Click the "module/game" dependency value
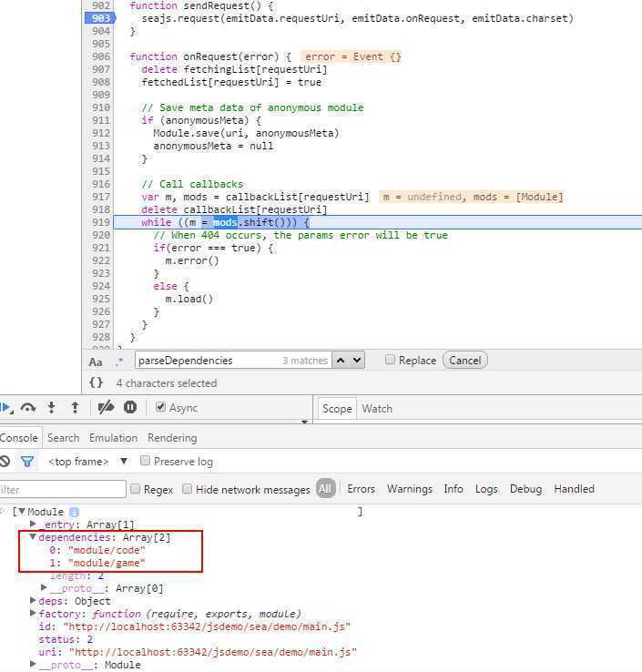642x672 pixels. [107, 563]
